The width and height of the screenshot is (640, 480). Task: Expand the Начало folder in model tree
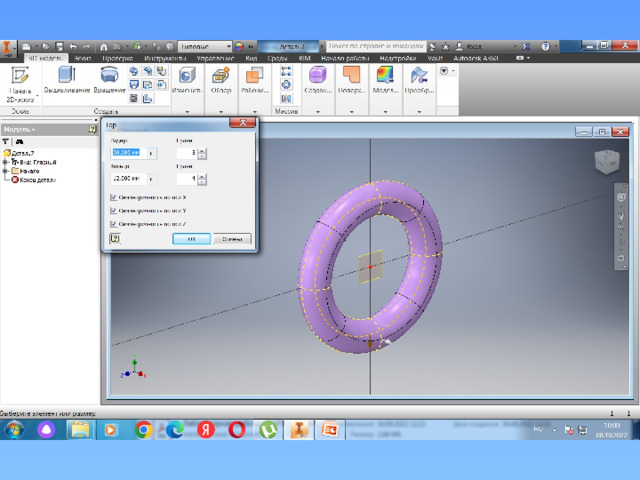(x=6, y=171)
